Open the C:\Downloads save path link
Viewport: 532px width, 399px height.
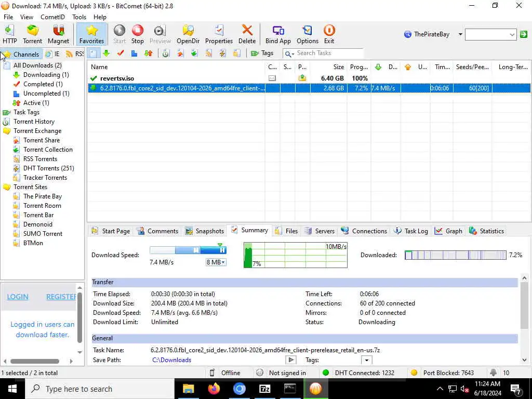(x=171, y=360)
